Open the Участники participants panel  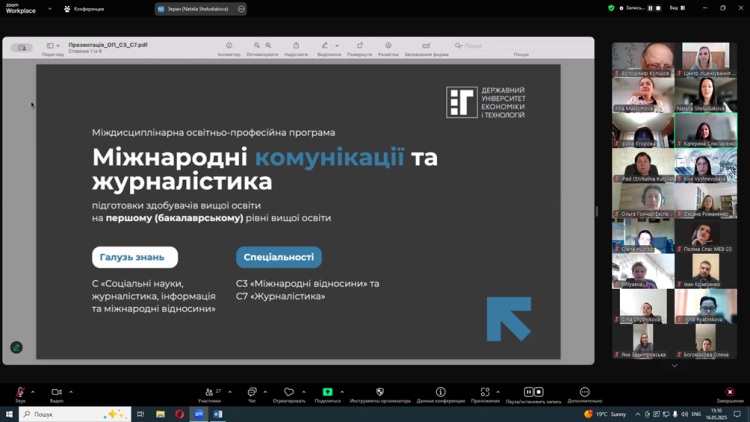tap(209, 393)
